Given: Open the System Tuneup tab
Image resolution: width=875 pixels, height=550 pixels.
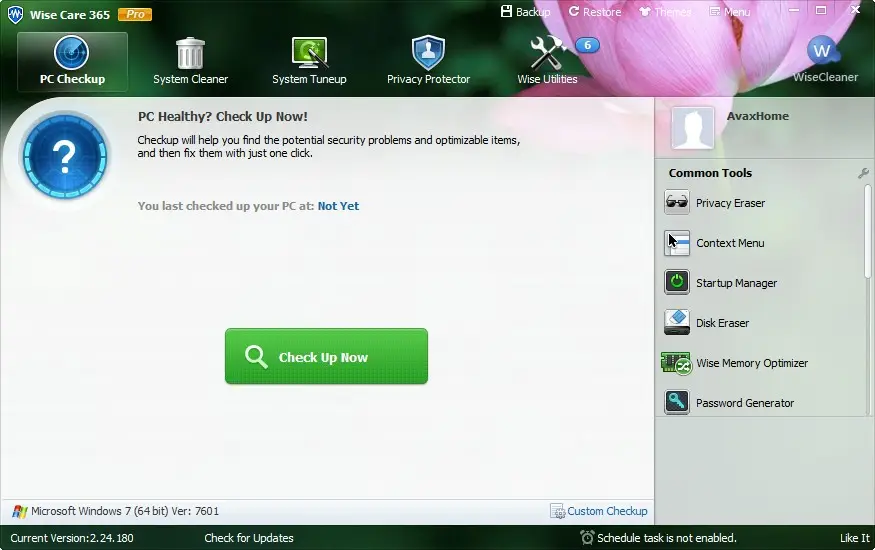Looking at the screenshot, I should [x=309, y=61].
